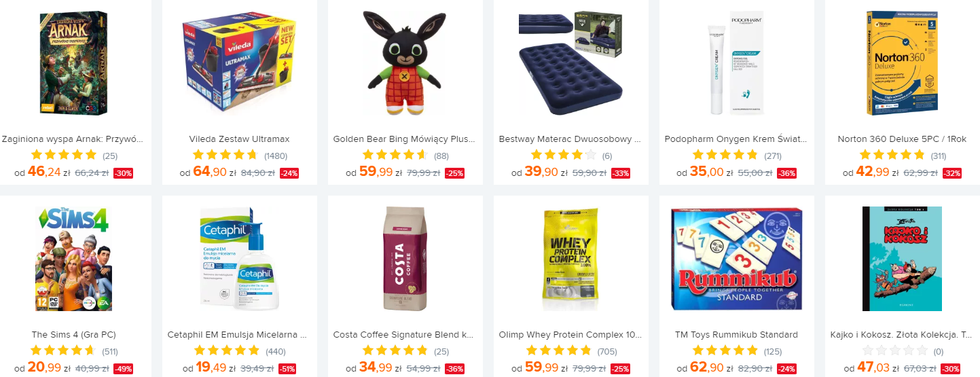Image resolution: width=980 pixels, height=377 pixels.
Task: Click star rating of Bestway Materac
Action: tap(563, 155)
